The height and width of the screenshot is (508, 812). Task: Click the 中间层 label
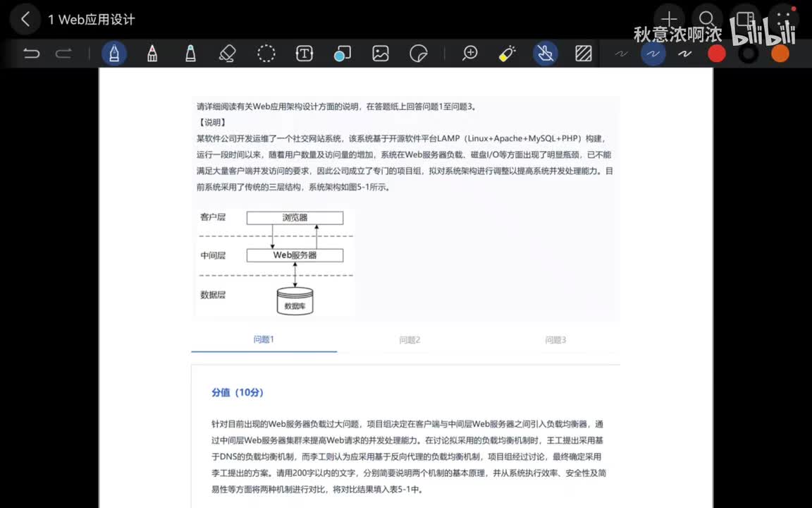pos(213,255)
